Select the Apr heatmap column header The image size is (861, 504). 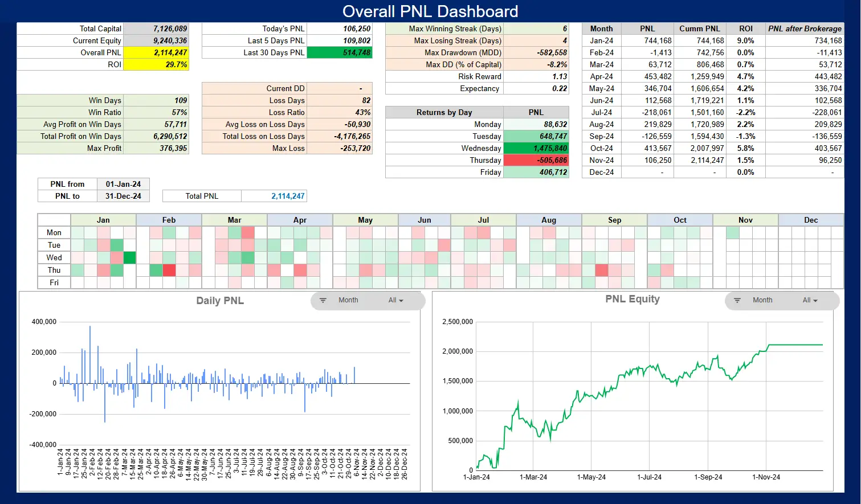[300, 220]
